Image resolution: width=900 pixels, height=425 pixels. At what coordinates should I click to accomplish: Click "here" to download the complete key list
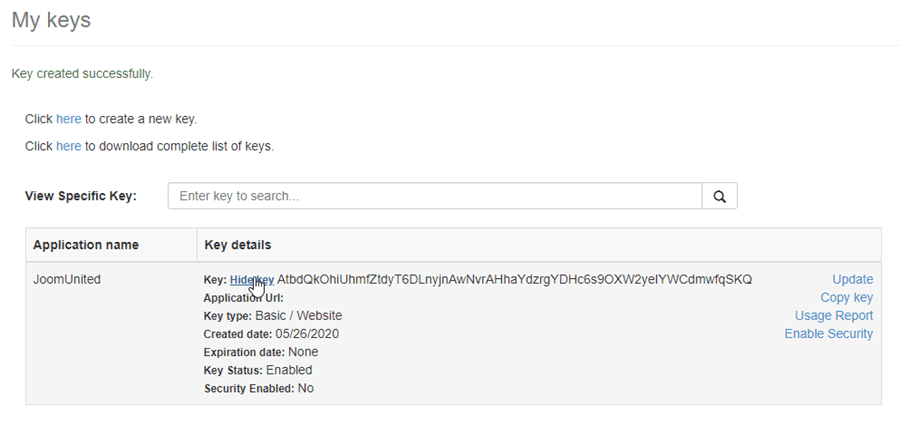coord(69,146)
